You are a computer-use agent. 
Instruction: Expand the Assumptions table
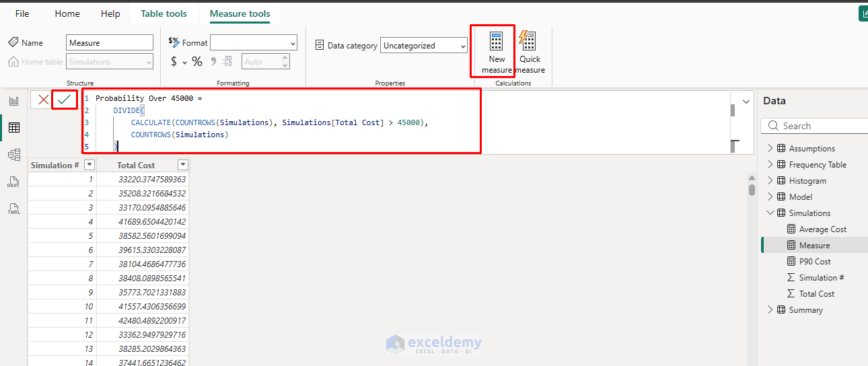(x=770, y=149)
